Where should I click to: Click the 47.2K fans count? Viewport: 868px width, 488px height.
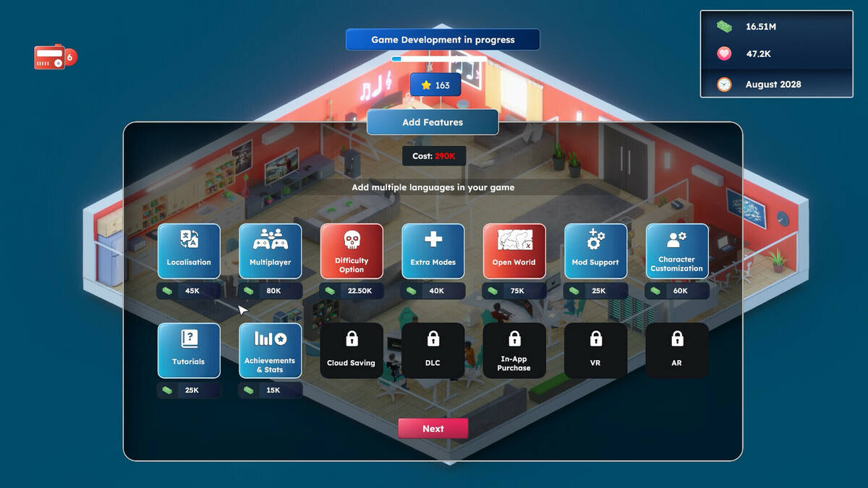pos(760,54)
